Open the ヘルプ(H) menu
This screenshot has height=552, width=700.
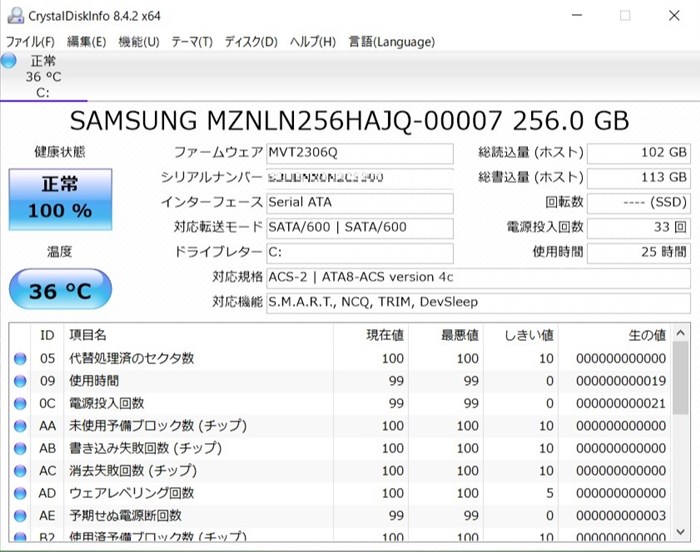click(x=312, y=42)
